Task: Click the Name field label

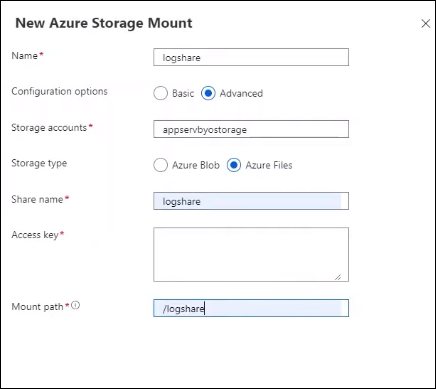Action: point(25,56)
